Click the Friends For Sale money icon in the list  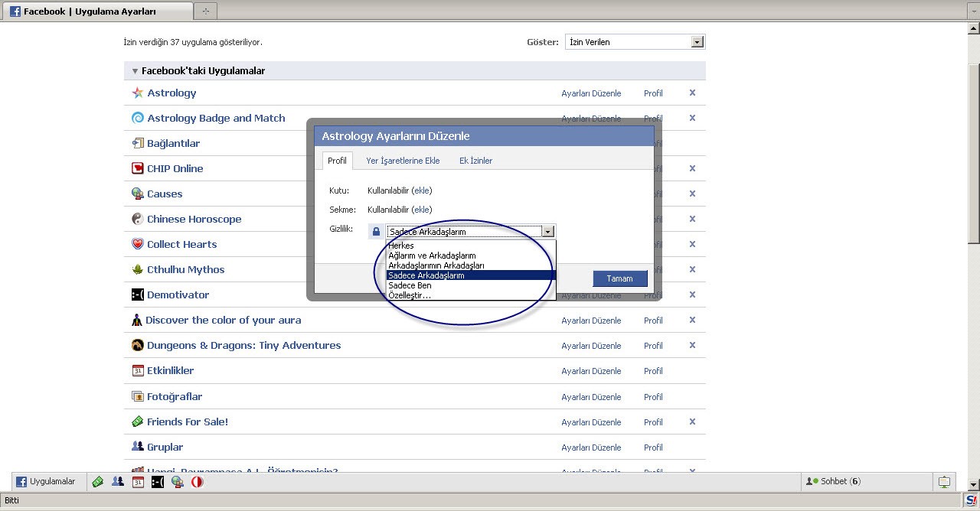pos(138,421)
